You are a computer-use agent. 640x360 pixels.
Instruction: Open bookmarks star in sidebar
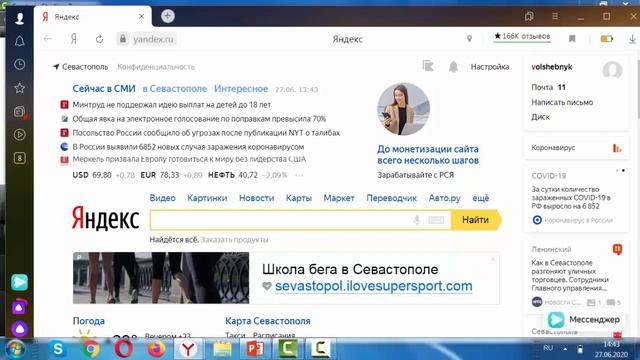(19, 88)
